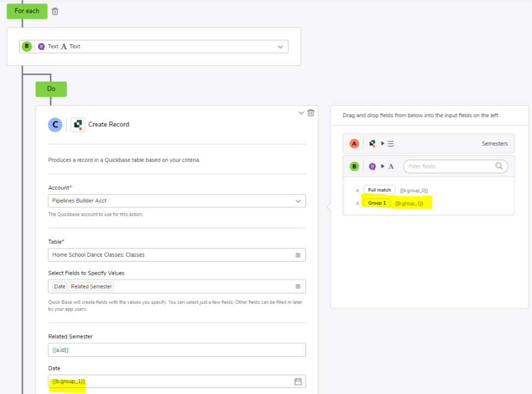This screenshot has width=532, height=394.
Task: Click the search magnifier icon in Filter fields
Action: (499, 166)
